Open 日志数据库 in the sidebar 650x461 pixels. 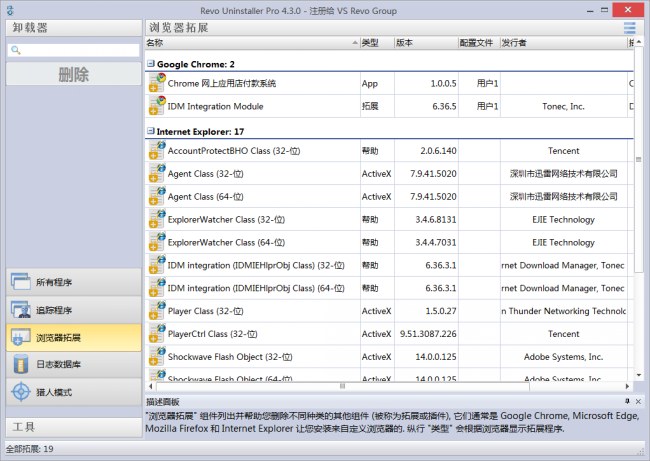pyautogui.click(x=74, y=364)
